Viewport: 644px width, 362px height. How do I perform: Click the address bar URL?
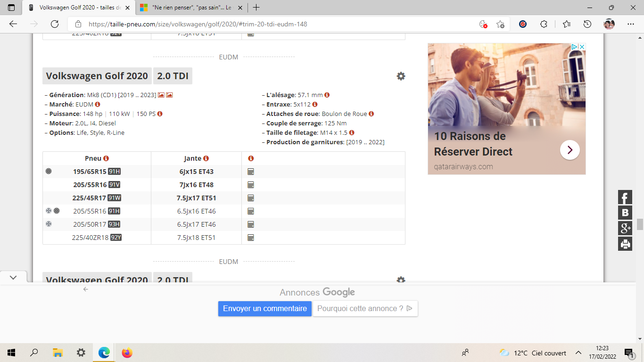(x=198, y=24)
